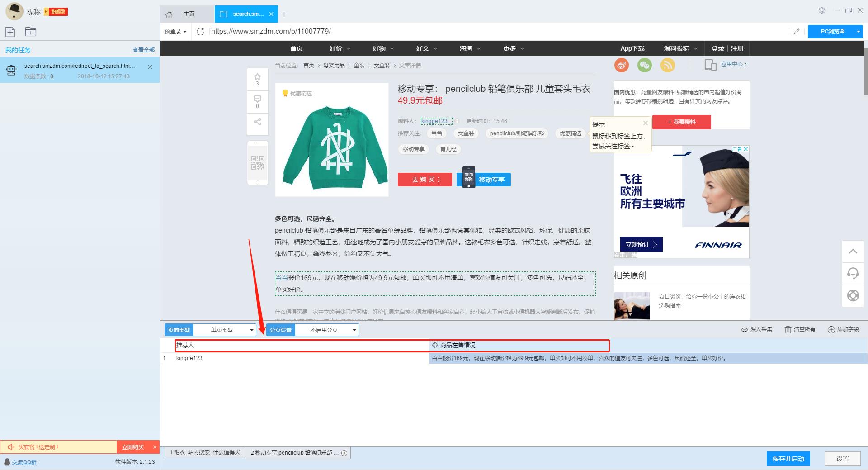Click the scroll-to-top arrow button
868x470 pixels.
[x=853, y=251]
